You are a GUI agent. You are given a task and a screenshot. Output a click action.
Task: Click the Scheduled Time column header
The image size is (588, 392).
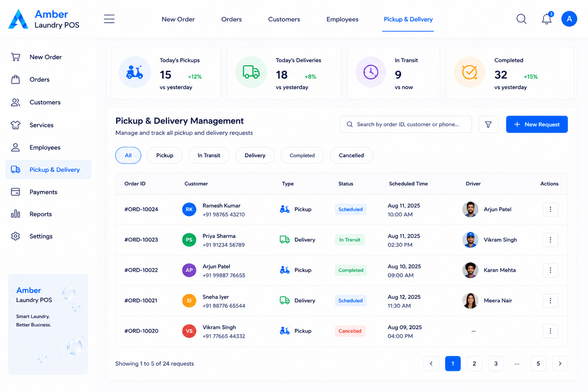[408, 184]
